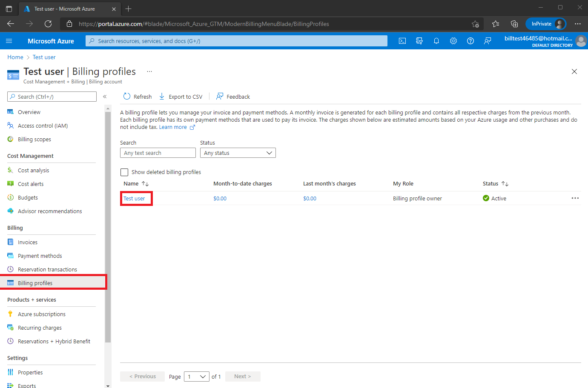Open the blade title more options ellipsis
588x388 pixels.
(149, 71)
